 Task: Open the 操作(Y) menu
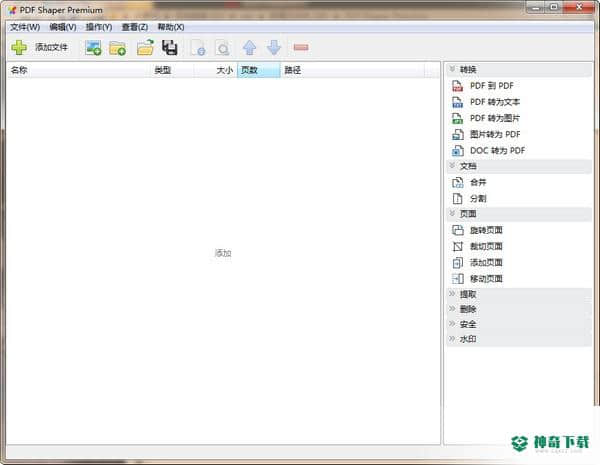point(99,27)
